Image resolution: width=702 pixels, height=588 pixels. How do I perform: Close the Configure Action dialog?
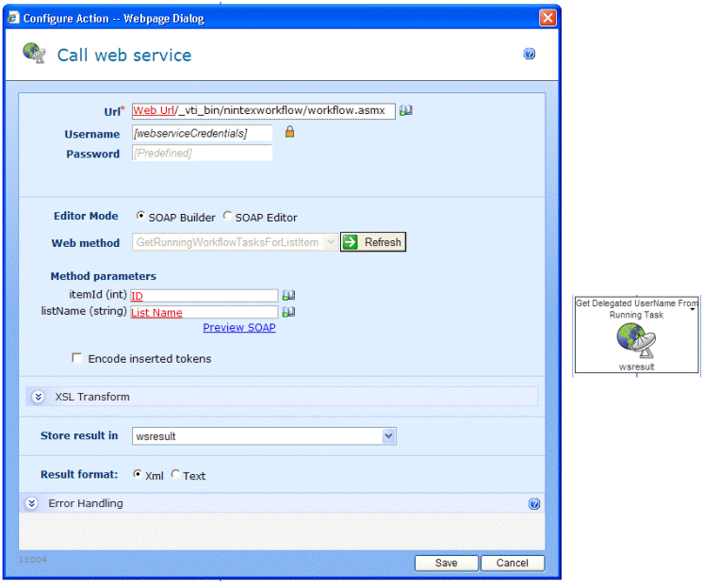coord(547,18)
